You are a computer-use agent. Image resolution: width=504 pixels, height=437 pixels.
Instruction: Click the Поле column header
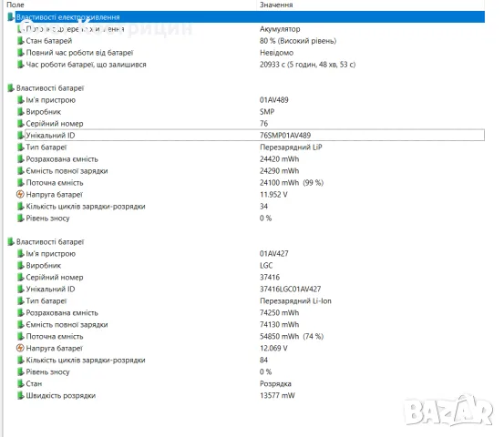(15, 5)
